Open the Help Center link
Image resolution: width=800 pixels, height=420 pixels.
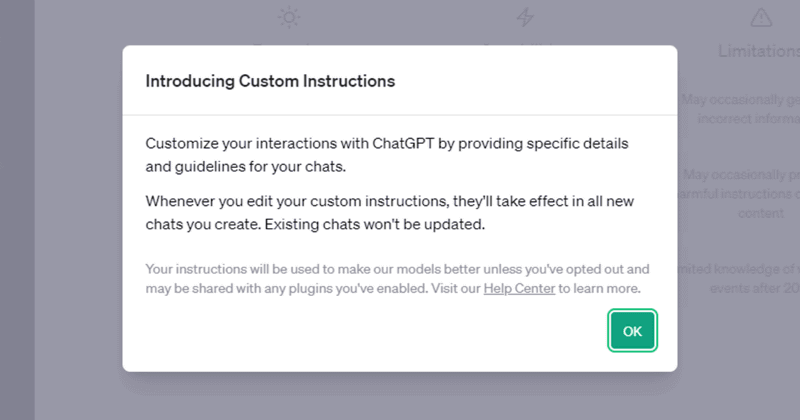click(519, 289)
